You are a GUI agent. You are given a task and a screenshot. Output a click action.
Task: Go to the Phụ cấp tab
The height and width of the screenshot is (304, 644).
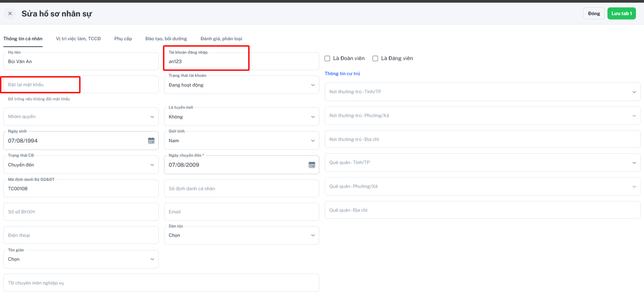pos(123,39)
